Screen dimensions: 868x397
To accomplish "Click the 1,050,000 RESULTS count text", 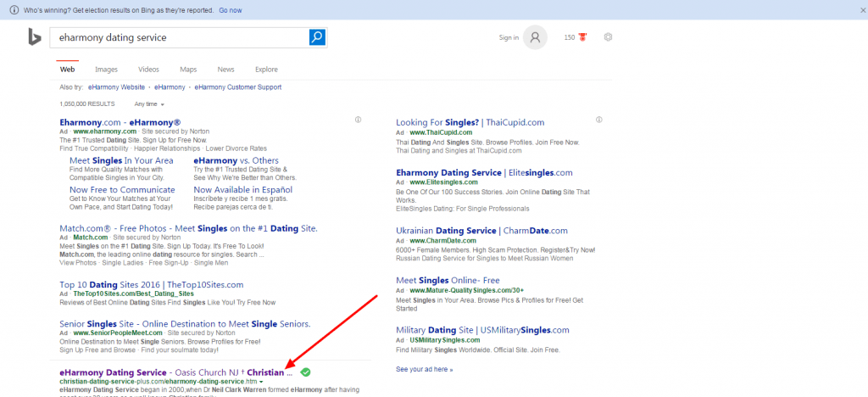I will tap(87, 104).
